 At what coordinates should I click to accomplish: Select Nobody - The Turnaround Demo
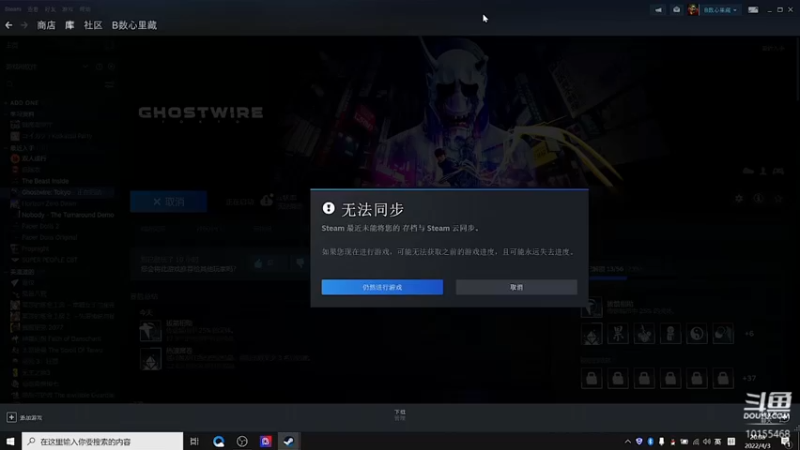67,215
